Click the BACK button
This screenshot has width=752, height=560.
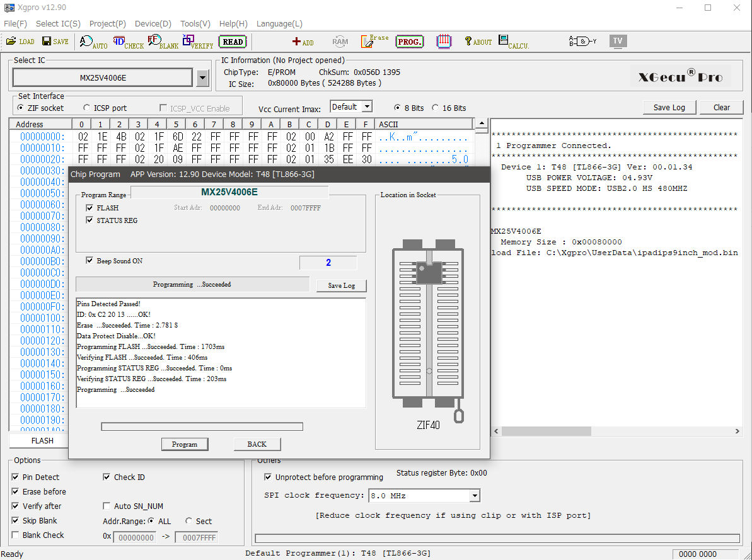(257, 445)
